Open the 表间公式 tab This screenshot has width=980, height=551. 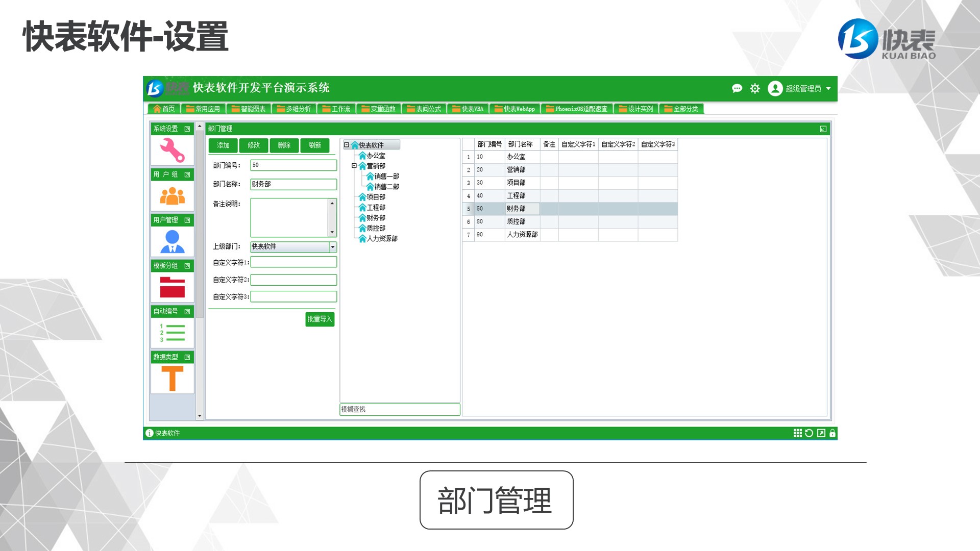click(x=424, y=109)
